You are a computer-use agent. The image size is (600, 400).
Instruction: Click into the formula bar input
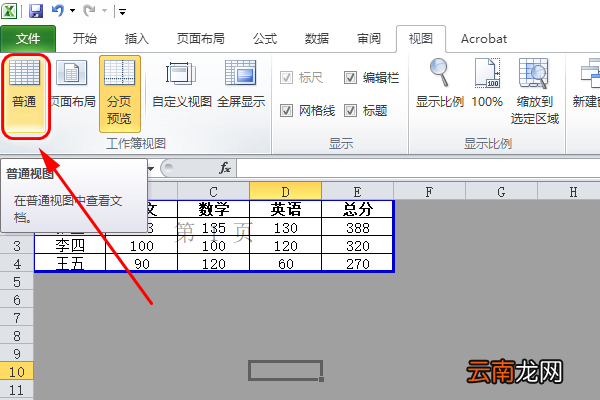(x=418, y=168)
